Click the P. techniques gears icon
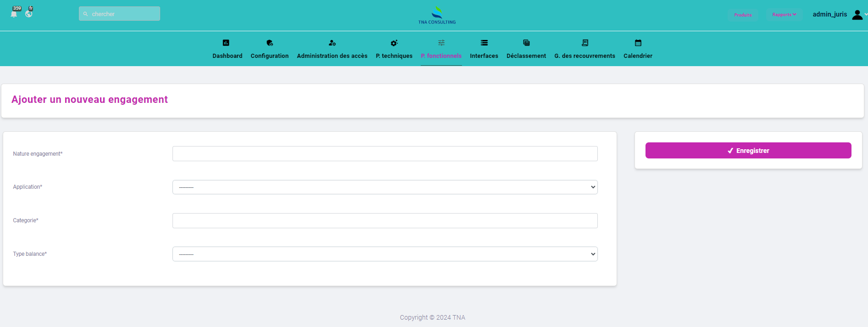The image size is (868, 327). (x=394, y=43)
